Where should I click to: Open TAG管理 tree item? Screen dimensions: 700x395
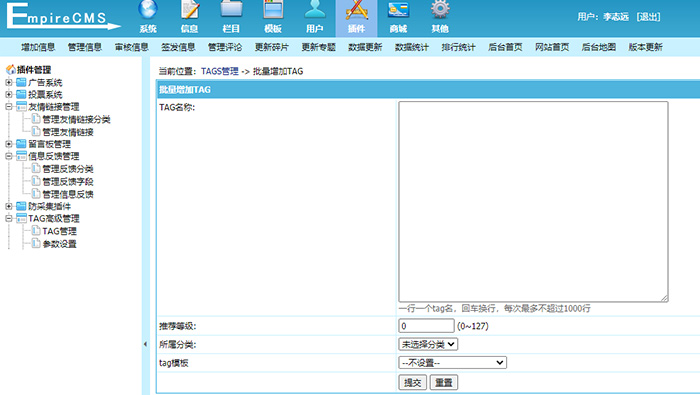coord(59,231)
